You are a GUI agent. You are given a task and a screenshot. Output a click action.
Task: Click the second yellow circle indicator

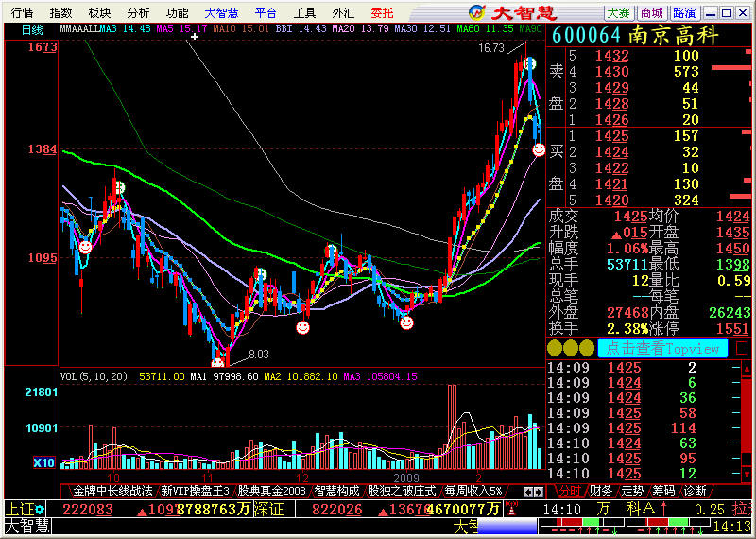click(x=571, y=348)
